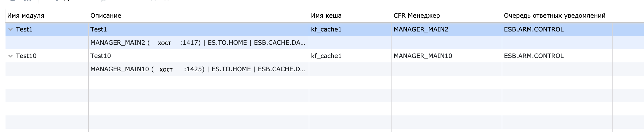This screenshot has height=132, width=644.
Task: Select ESB.ARM.CONTROL in the Test1 row
Action: pyautogui.click(x=533, y=29)
